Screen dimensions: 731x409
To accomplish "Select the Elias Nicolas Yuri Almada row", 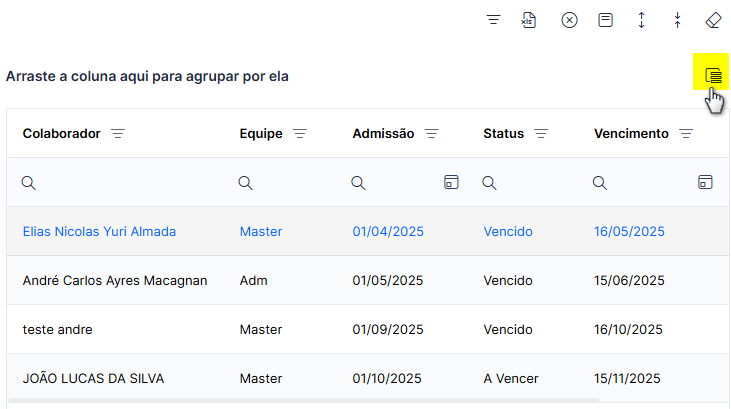I will click(368, 231).
